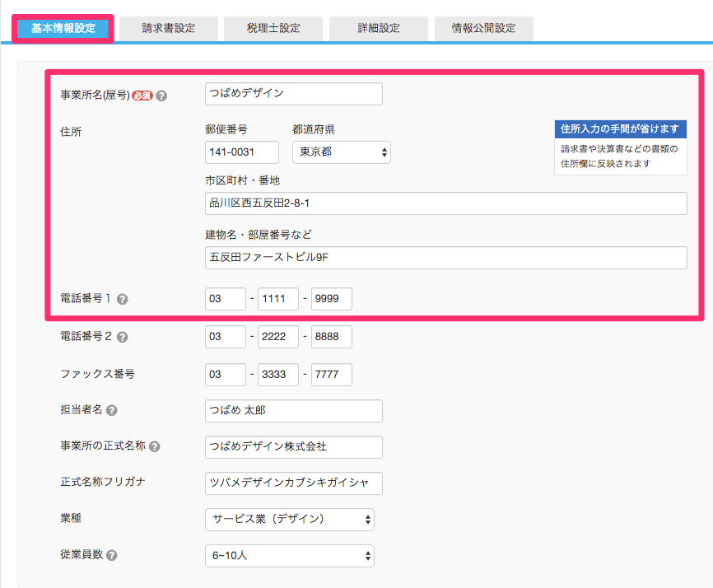Open help icon beside 担当者名
The width and height of the screenshot is (713, 588).
tap(111, 411)
